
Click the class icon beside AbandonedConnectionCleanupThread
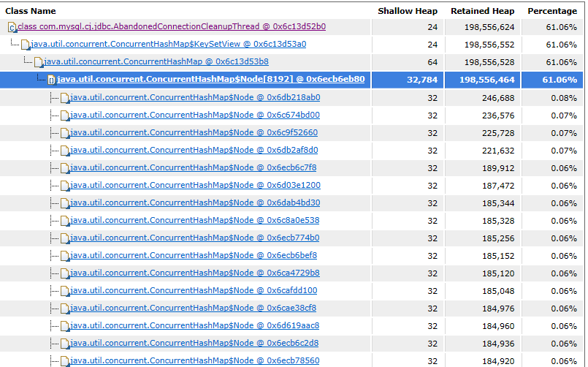12,27
